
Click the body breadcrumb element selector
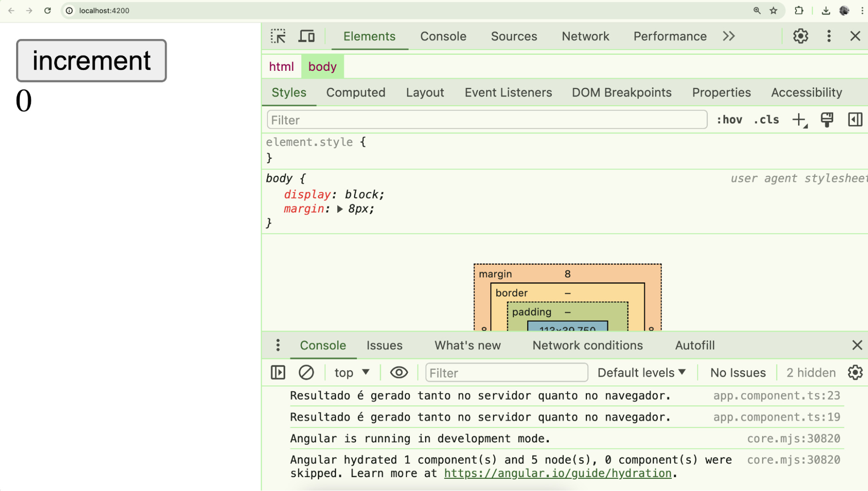tap(322, 66)
